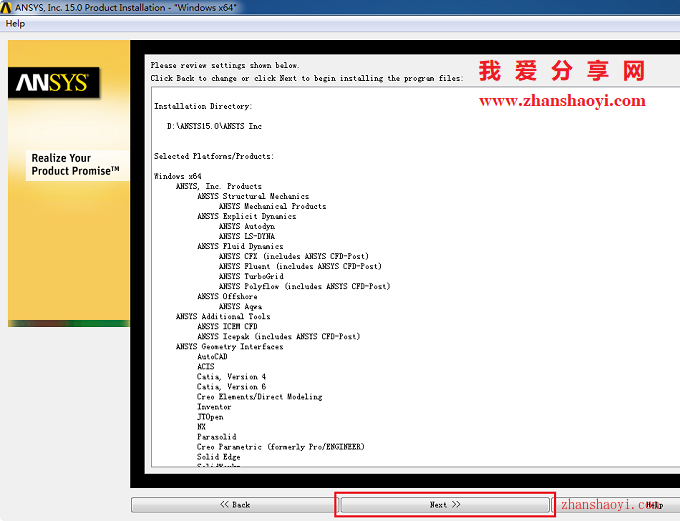
Task: Click 'NX' entry
Action: tap(201, 427)
